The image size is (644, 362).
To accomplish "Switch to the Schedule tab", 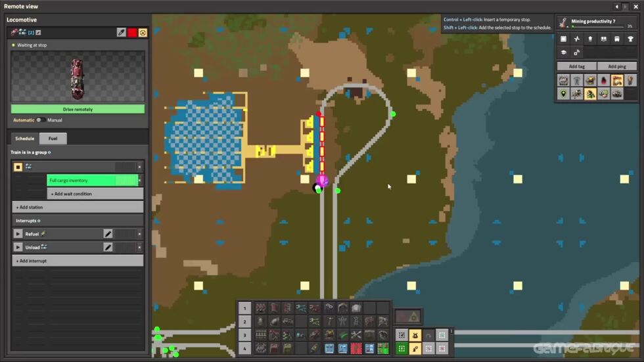I will click(x=25, y=139).
